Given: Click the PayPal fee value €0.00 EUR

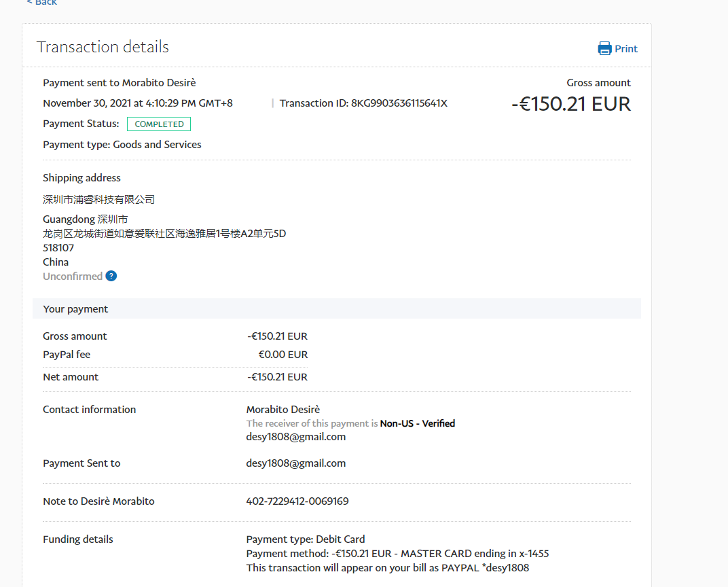Looking at the screenshot, I should 283,355.
